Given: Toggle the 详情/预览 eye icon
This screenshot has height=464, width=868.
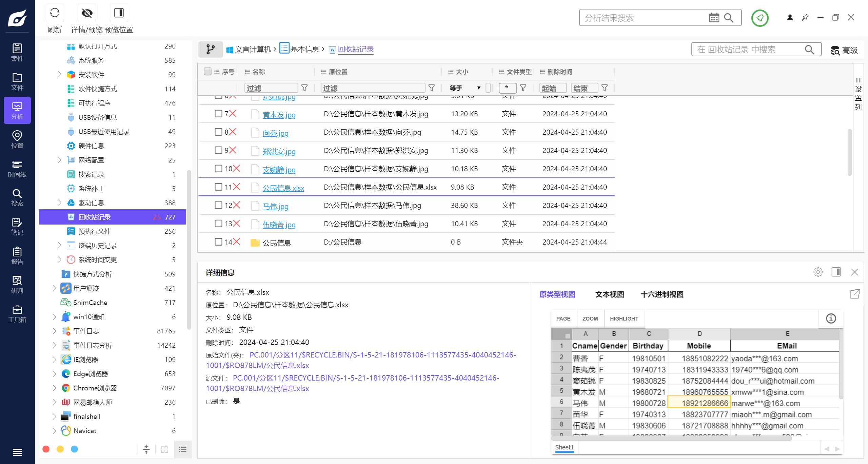Looking at the screenshot, I should [87, 13].
